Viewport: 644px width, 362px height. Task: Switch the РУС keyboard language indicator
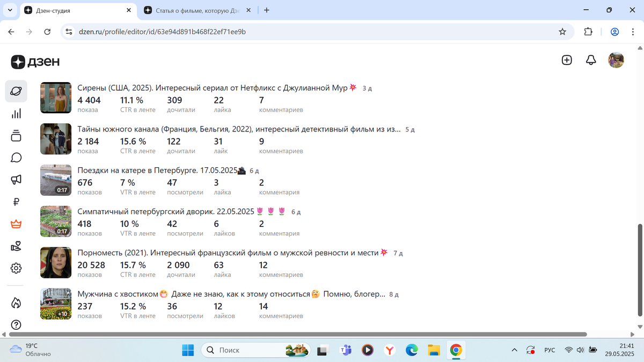click(550, 350)
